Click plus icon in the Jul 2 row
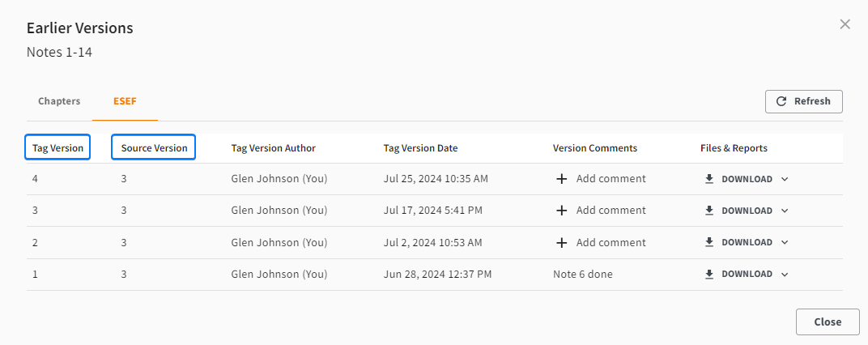Screen dimensions: 868x345 pos(561,242)
